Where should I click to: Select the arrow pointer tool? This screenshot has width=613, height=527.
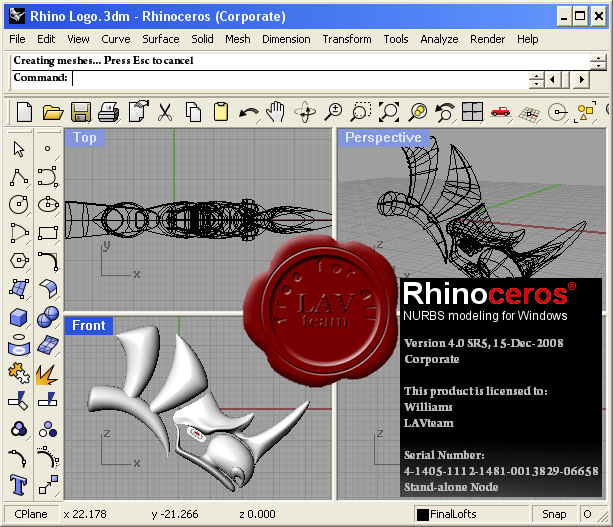[x=18, y=149]
